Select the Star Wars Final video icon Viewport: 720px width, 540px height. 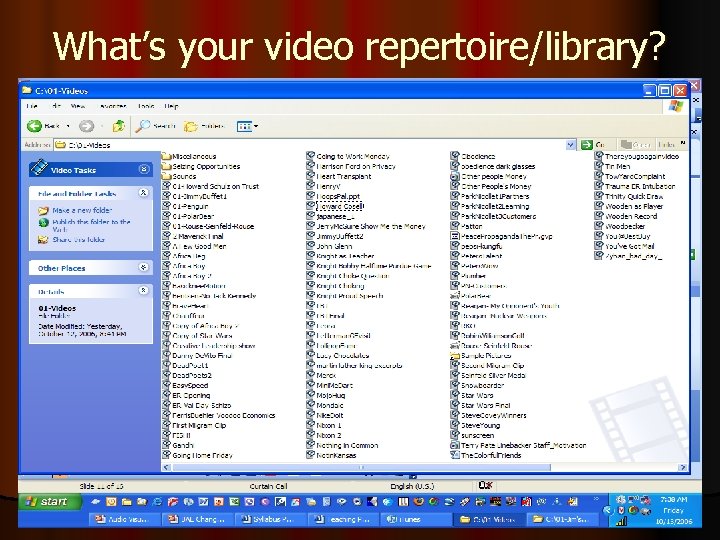coord(455,405)
